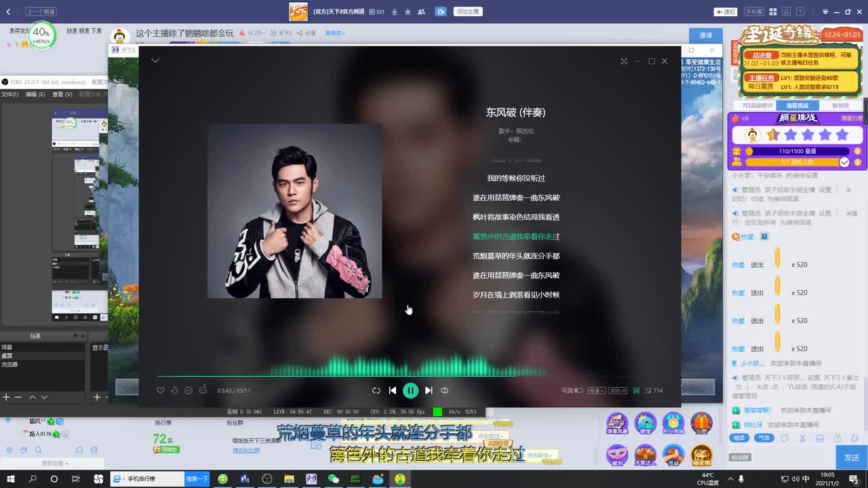Click the scissors screenshot icon in chat

pos(802,438)
